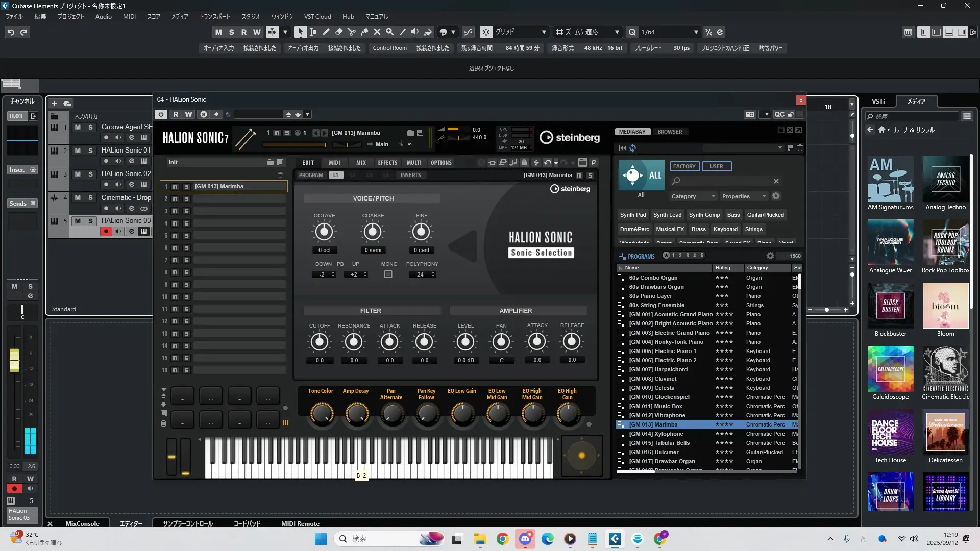This screenshot has width=980, height=551.
Task: Click the Tone Color quick control knob
Action: click(321, 413)
